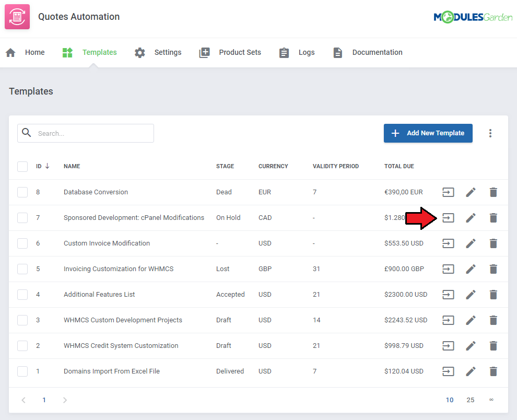Open the ModulesGarden logo link

[473, 17]
